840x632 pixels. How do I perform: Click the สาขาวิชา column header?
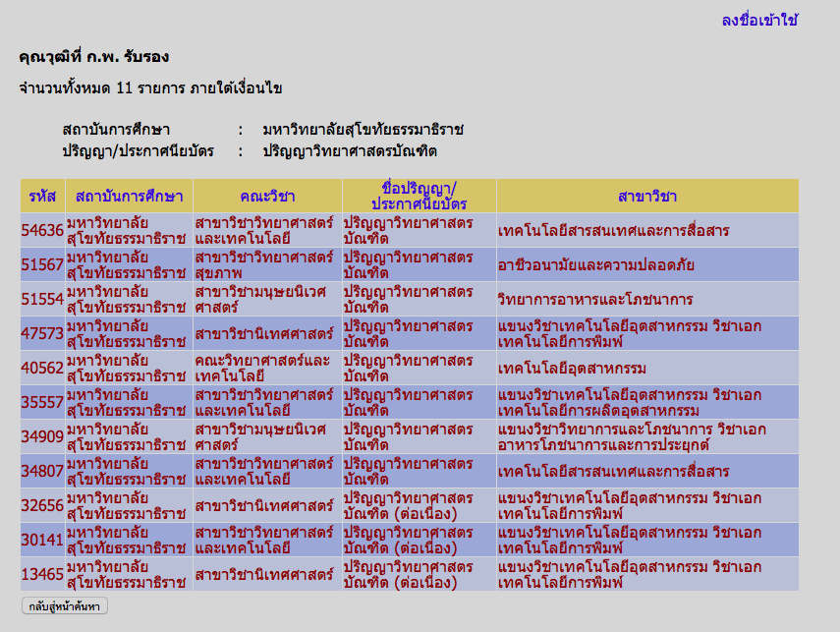click(x=647, y=197)
